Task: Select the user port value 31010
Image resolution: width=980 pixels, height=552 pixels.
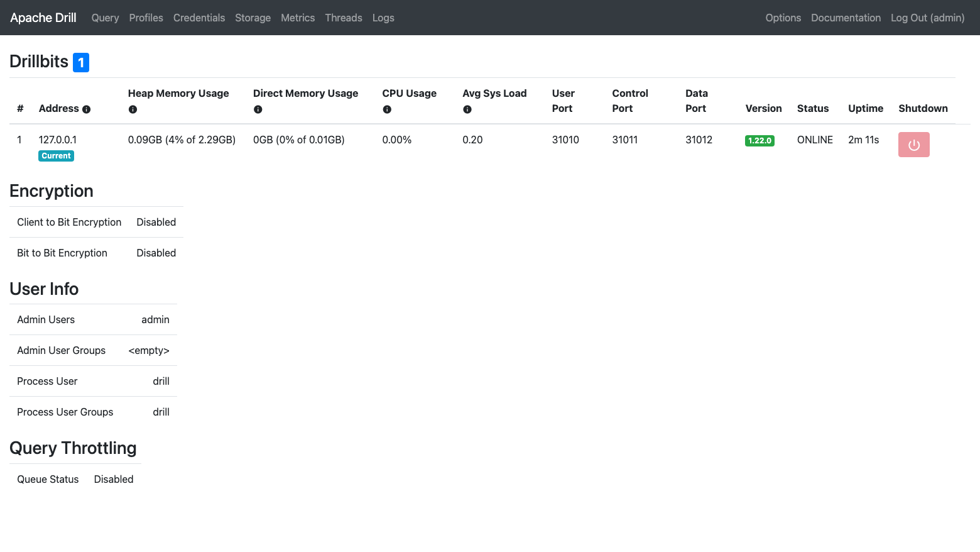Action: (565, 140)
